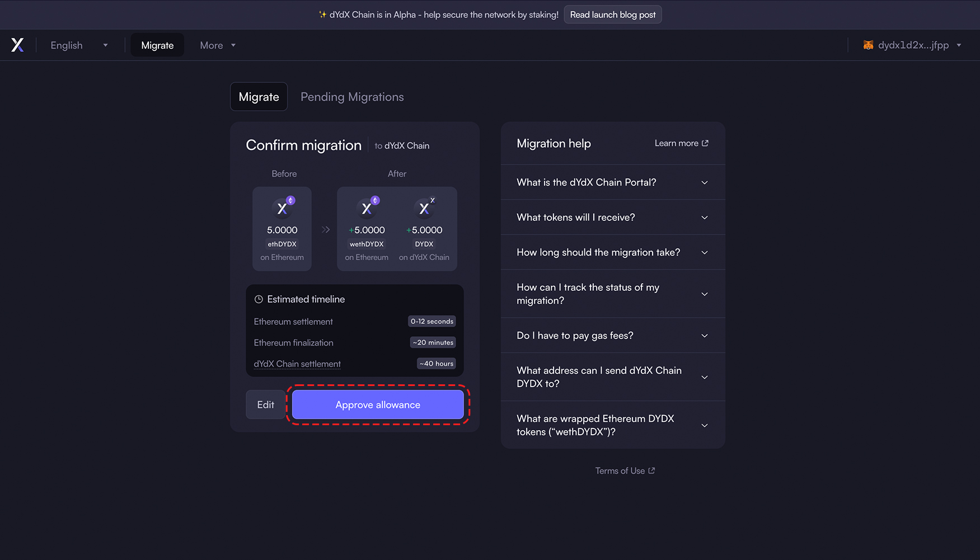Click the Approve allowance button
Image resolution: width=980 pixels, height=560 pixels.
[378, 404]
